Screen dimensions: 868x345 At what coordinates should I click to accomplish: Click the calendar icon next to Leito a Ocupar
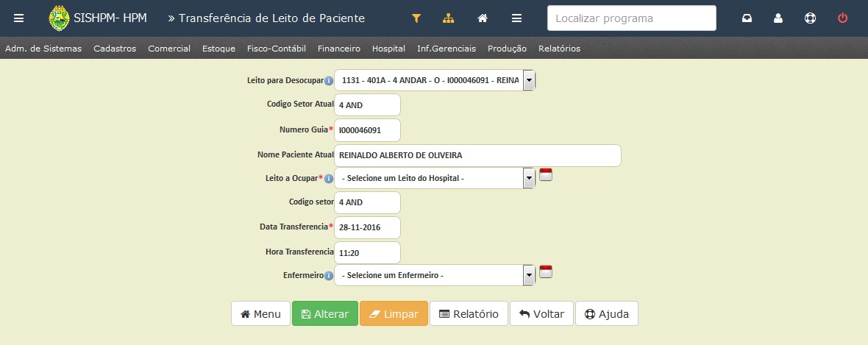[546, 175]
